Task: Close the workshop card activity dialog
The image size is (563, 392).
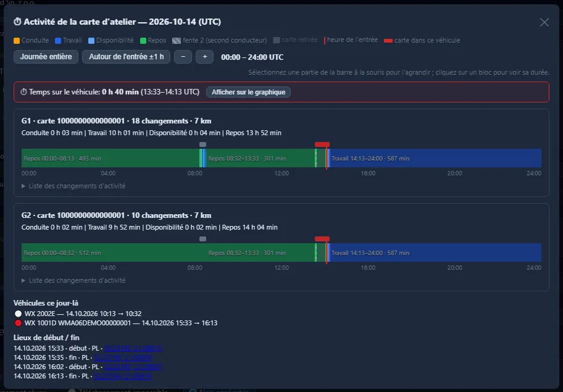Action: (544, 22)
